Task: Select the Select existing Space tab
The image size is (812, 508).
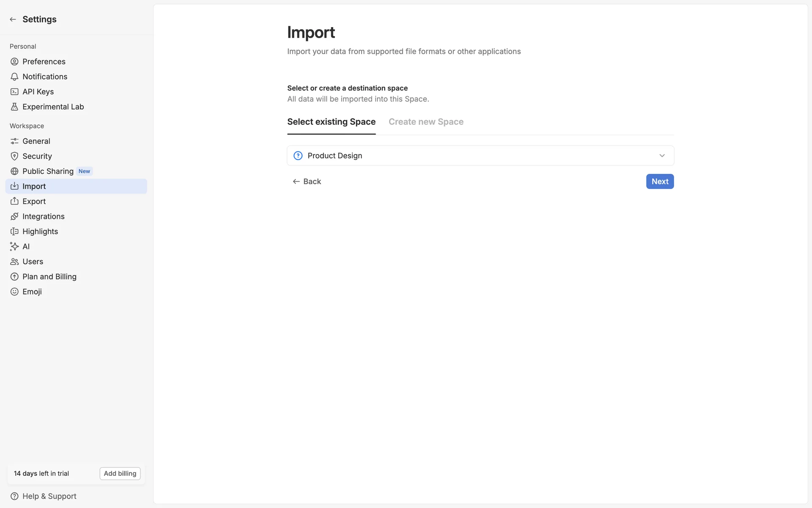Action: coord(331,122)
